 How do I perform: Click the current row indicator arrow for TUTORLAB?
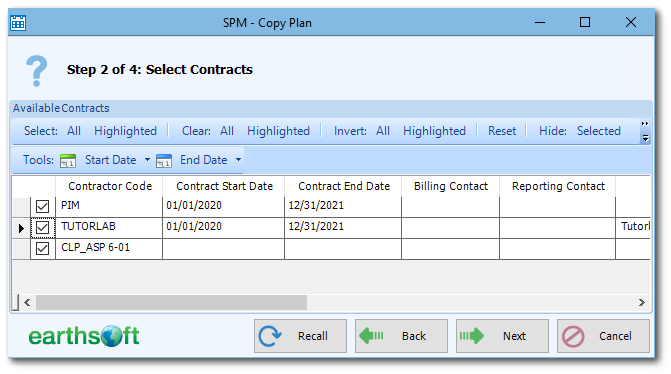21,228
